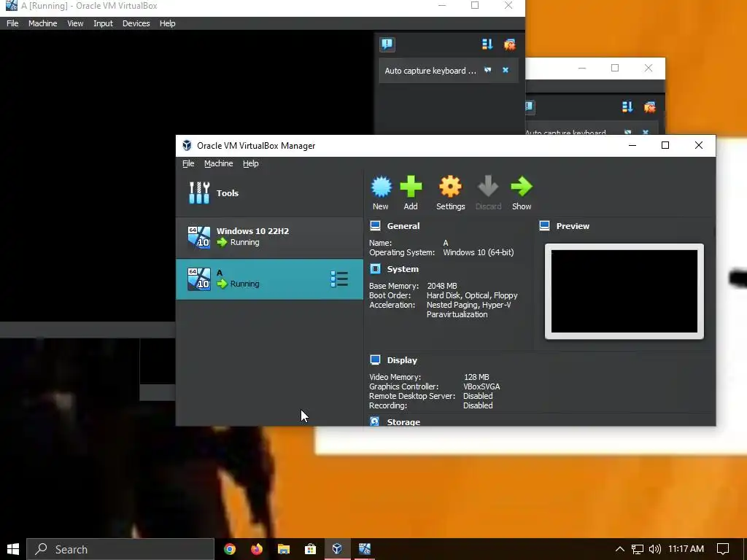Select the Tools item in Manager sidebar

click(x=269, y=192)
